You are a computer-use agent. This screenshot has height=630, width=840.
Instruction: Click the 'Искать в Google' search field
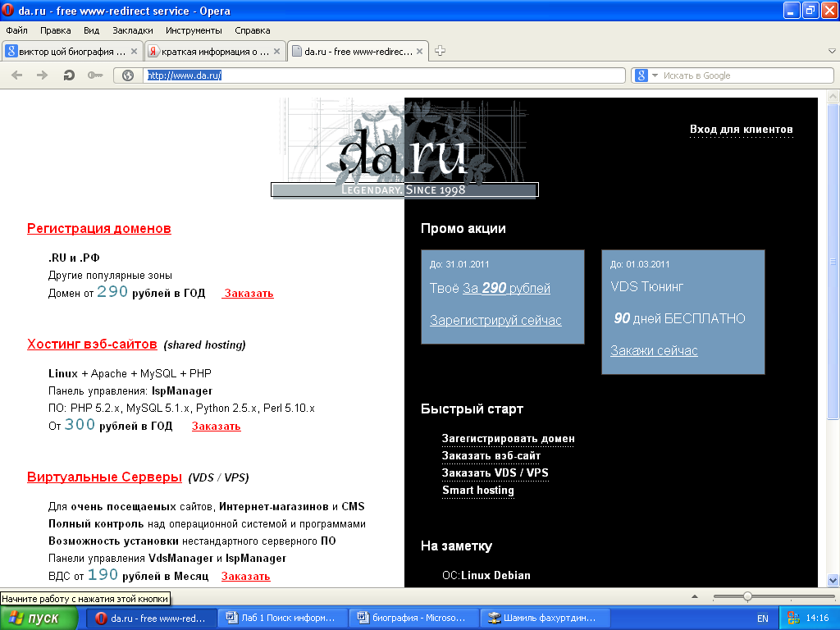coord(746,75)
